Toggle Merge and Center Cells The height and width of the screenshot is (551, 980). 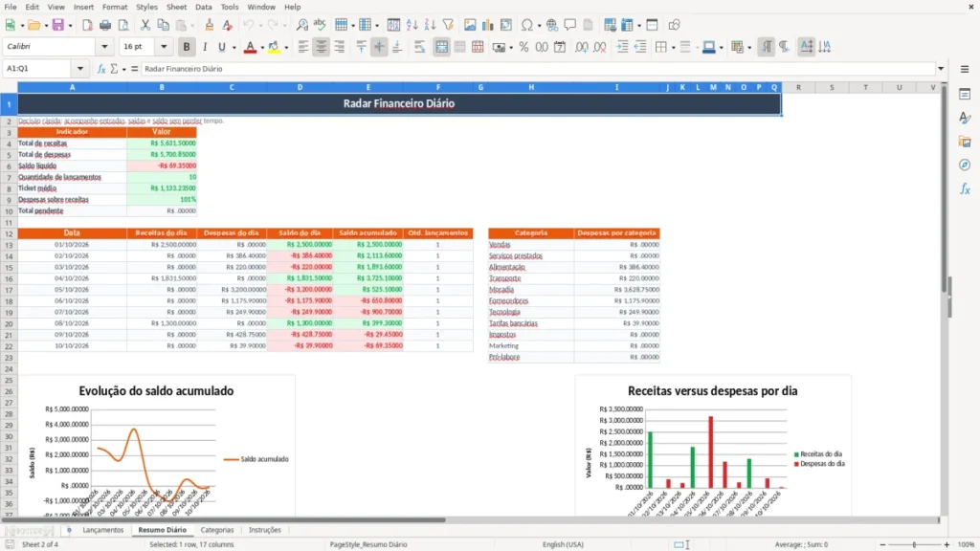click(x=441, y=47)
